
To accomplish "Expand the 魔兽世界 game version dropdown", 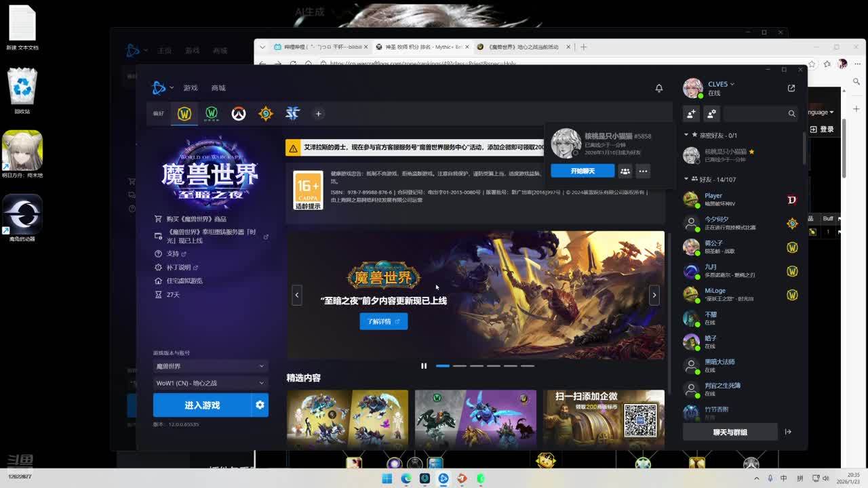I will point(210,366).
